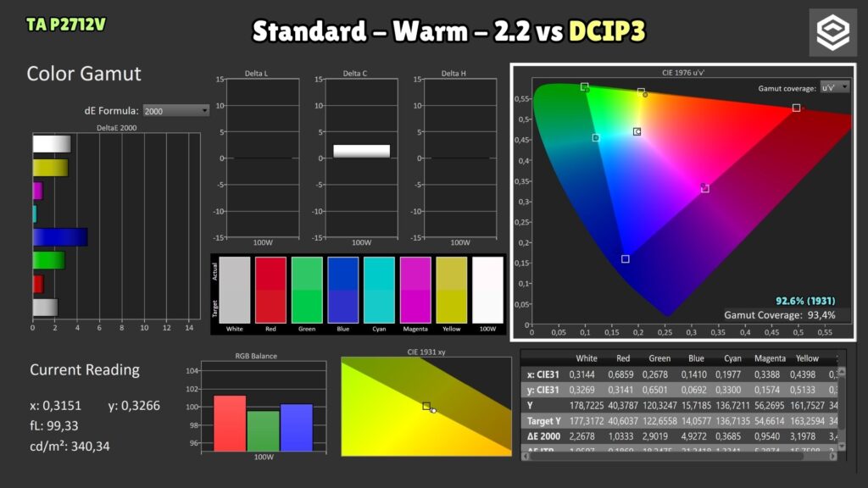Open the Gamut coverage u'v' dropdown
The image size is (868, 488).
click(x=834, y=87)
